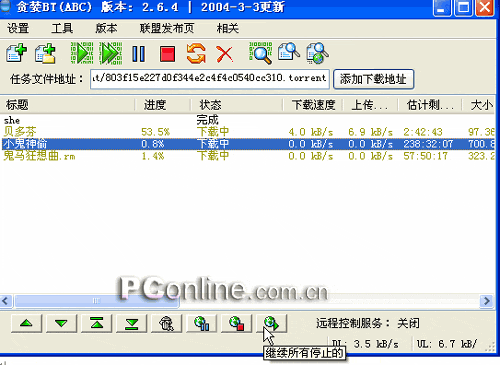Click the add torrent file icon
Image resolution: width=500 pixels, height=365 pixels.
point(16,53)
